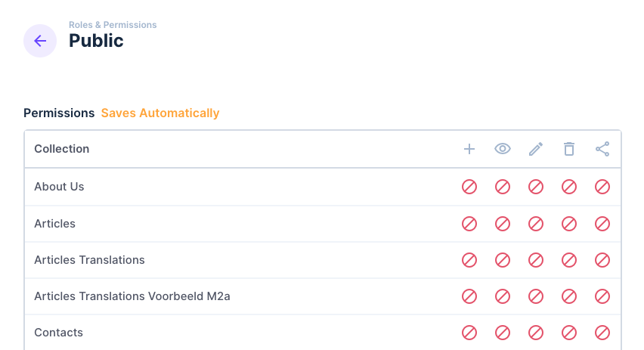Click the read (eye) column header icon
The image size is (644, 350).
coord(503,149)
